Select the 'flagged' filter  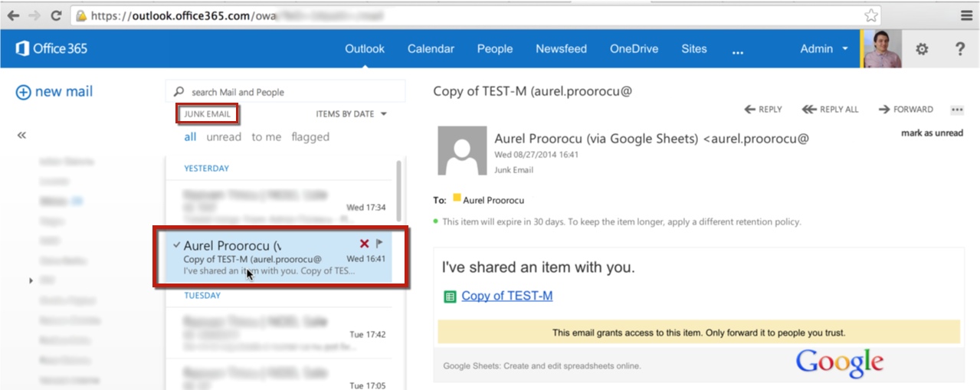click(x=310, y=137)
